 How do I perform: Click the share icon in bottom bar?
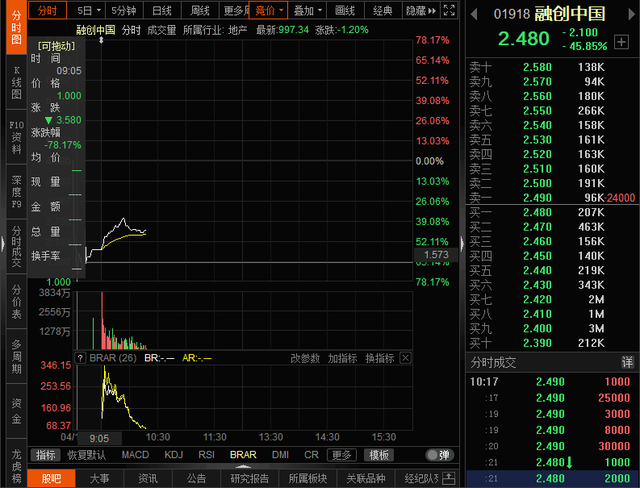tap(449, 478)
